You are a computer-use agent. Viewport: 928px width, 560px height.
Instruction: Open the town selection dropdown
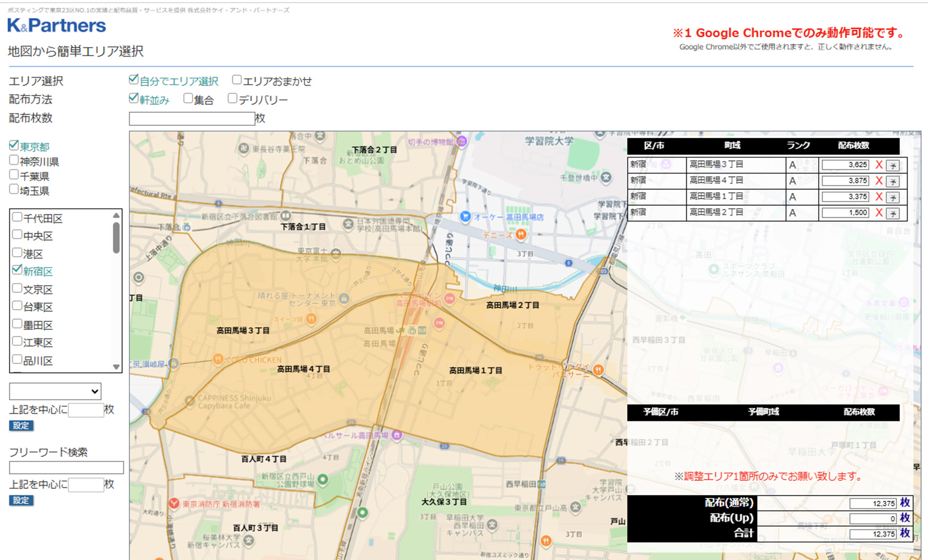point(55,391)
